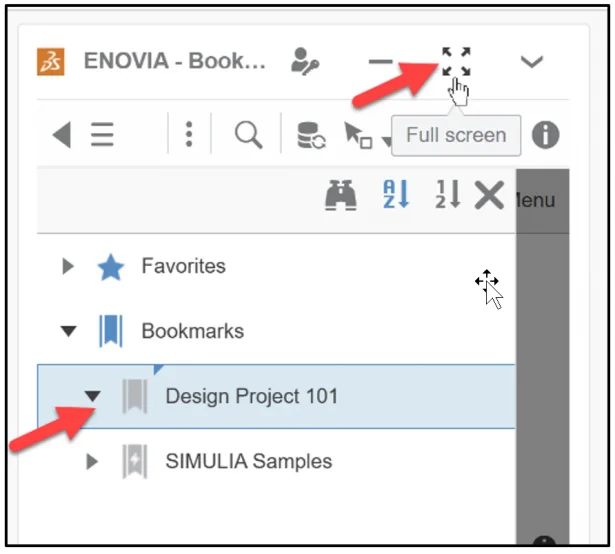Select the SIMULIA Samples bookmark label
Screen dimensions: 615x554
248,461
